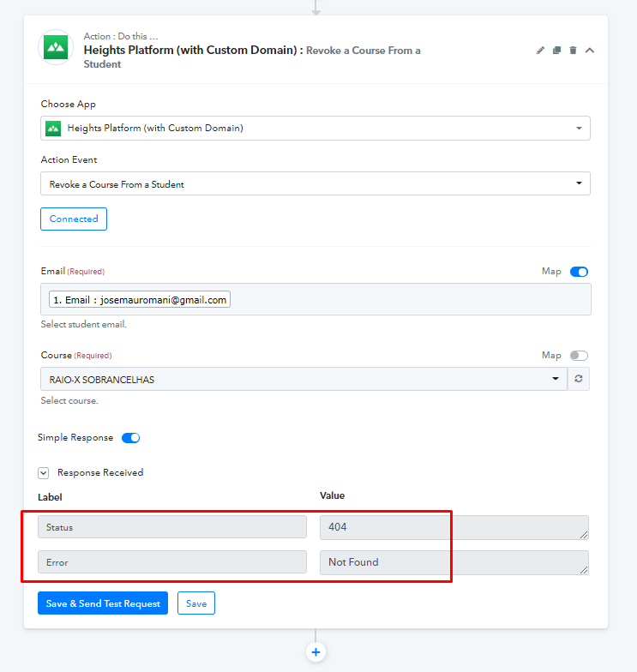
Task: Open the Action Event dropdown
Action: (315, 183)
